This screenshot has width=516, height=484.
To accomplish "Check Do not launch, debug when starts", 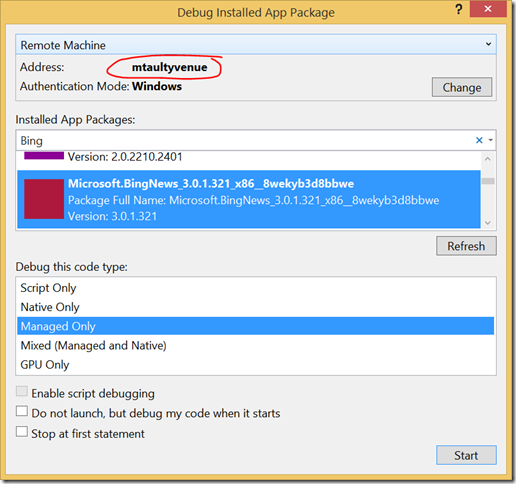I will click(22, 411).
